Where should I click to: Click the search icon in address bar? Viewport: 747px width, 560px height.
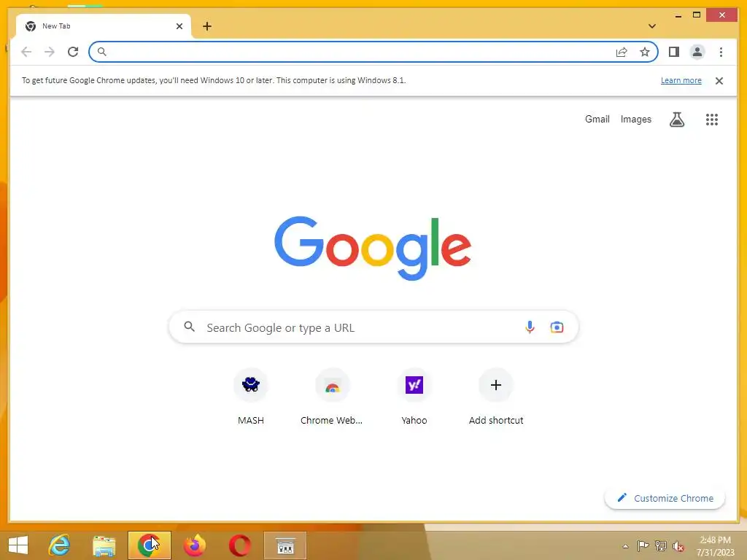(x=101, y=52)
